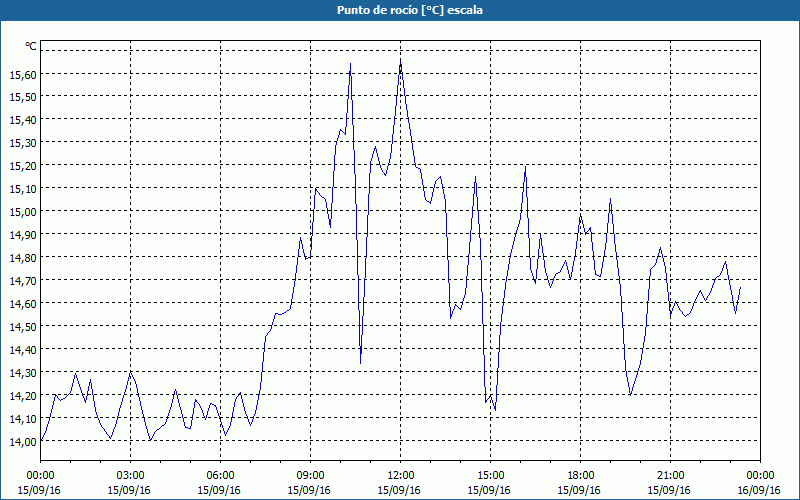Click the 14,80 y-axis value
Viewport: 800px width, 500px height.
point(23,258)
